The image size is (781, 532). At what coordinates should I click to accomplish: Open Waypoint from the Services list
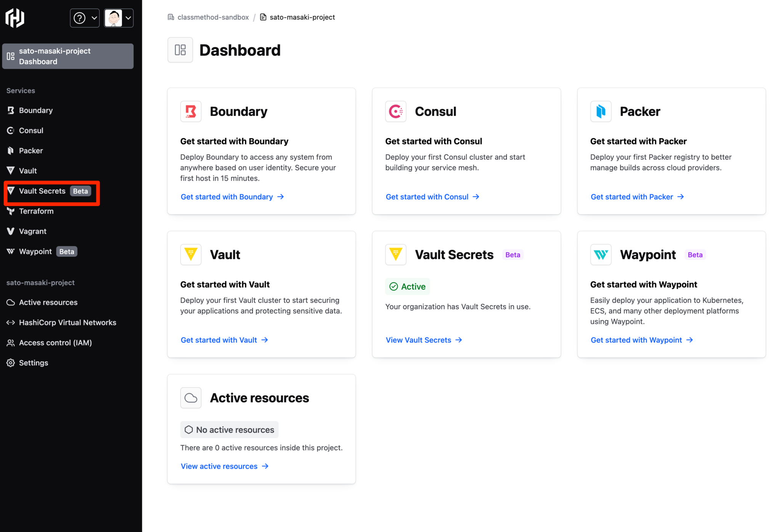[x=35, y=251]
